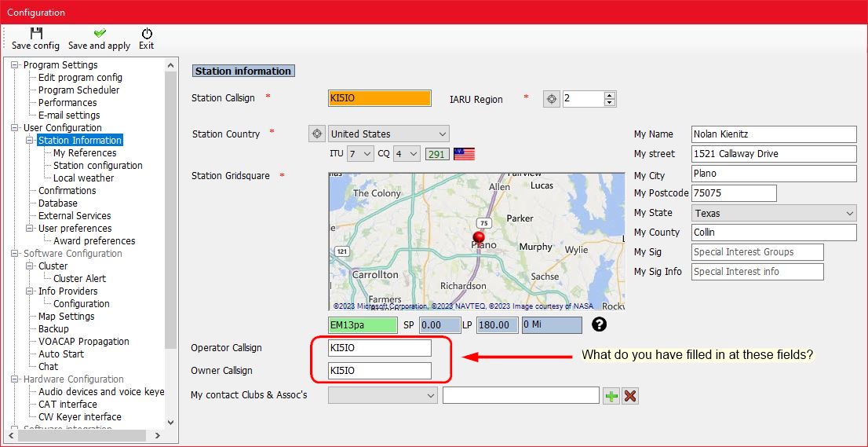Image resolution: width=868 pixels, height=447 pixels.
Task: Click red X to remove club
Action: pos(630,395)
